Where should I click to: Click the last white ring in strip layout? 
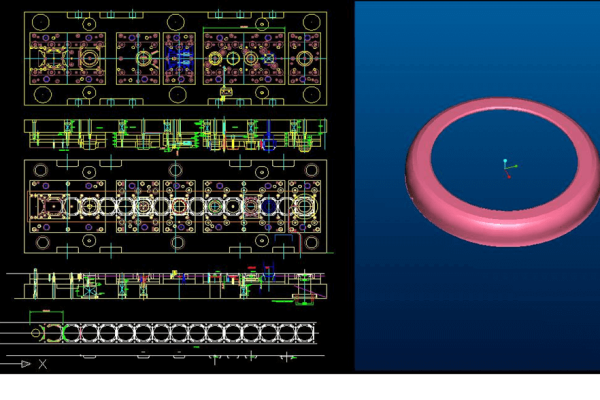pyautogui.click(x=307, y=332)
